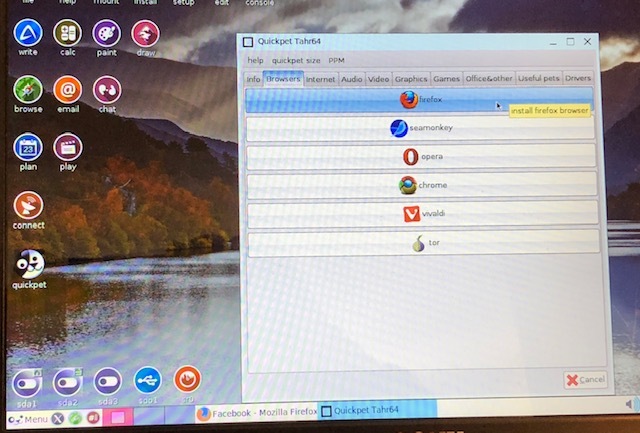This screenshot has width=640, height=433.
Task: Switch to the Video tab
Action: click(x=378, y=79)
